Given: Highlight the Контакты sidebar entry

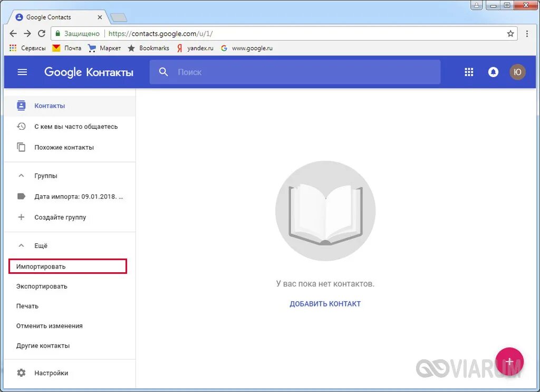Looking at the screenshot, I should 51,106.
